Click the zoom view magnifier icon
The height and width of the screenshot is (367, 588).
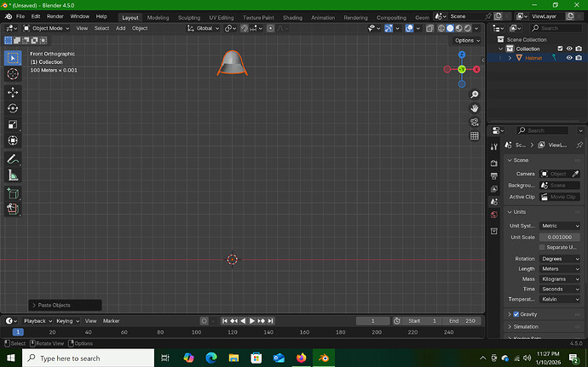(475, 95)
